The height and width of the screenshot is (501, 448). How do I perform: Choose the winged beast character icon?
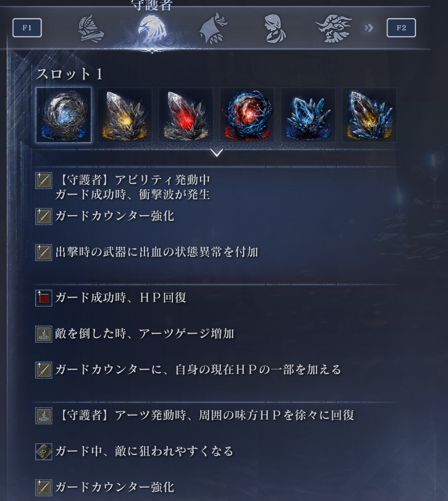[x=333, y=28]
